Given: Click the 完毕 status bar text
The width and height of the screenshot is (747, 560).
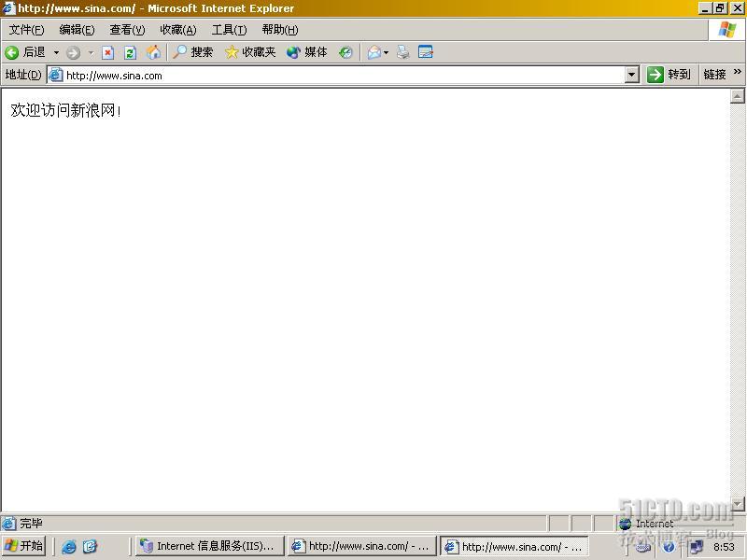Looking at the screenshot, I should tap(31, 524).
